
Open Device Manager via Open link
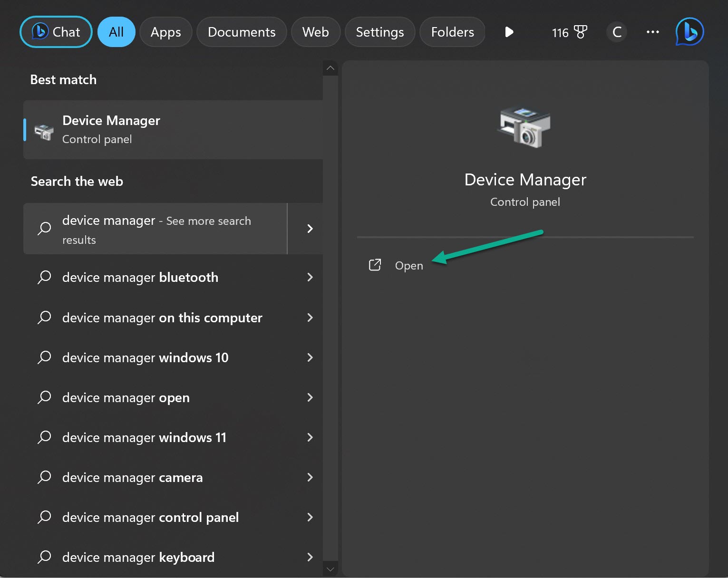[x=409, y=265]
